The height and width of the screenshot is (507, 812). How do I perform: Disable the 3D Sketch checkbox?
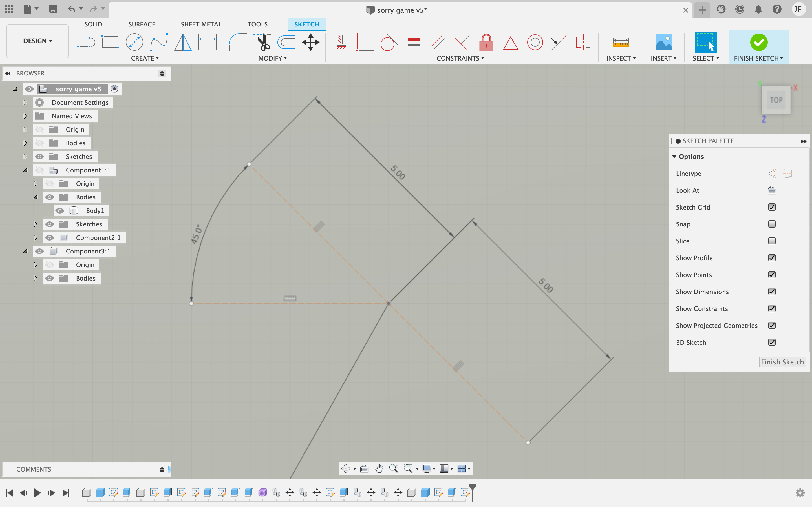coord(772,342)
